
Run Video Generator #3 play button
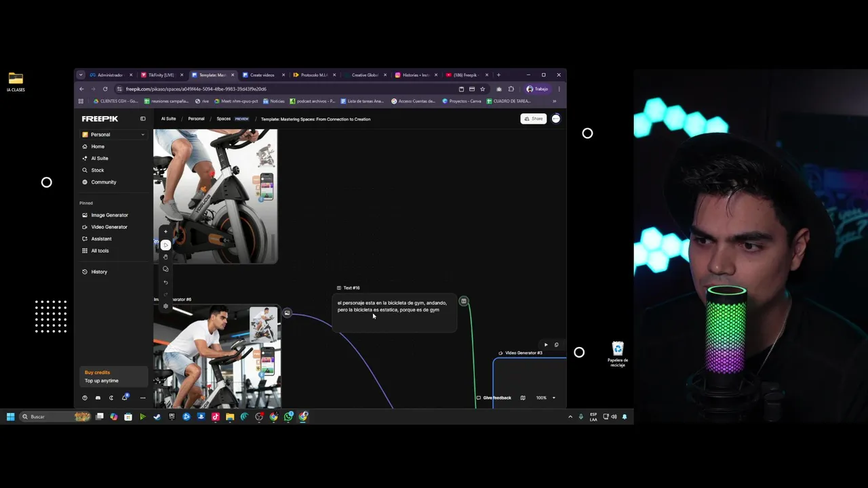click(x=546, y=344)
